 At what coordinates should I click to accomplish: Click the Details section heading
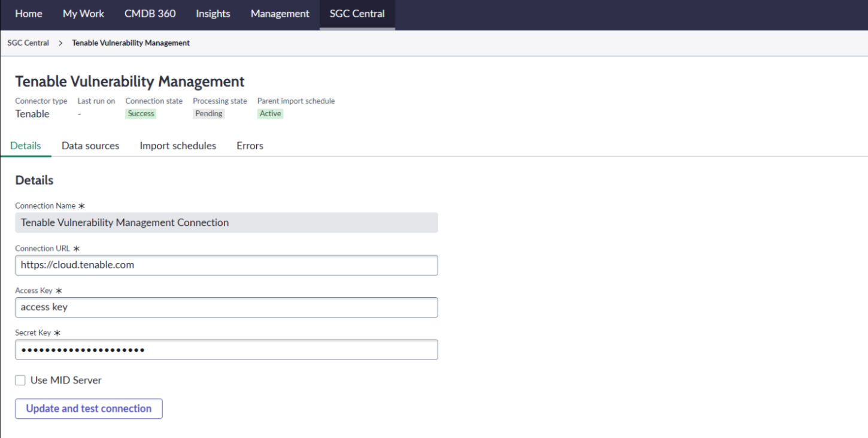34,180
